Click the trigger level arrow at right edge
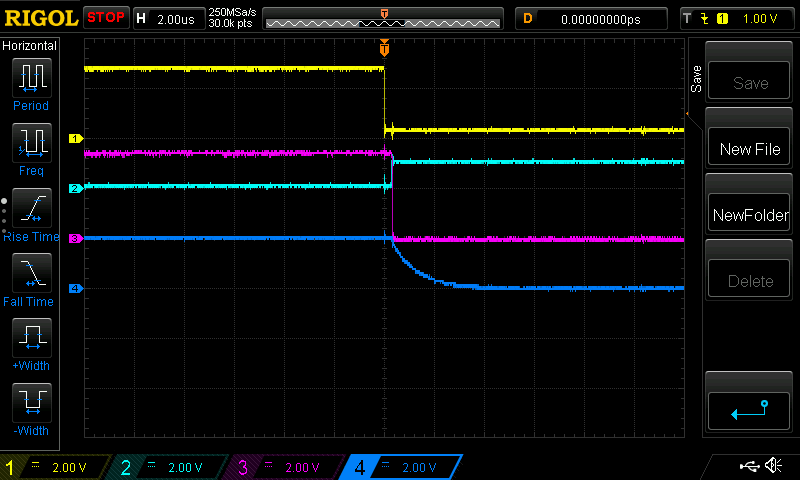800x480 pixels. [x=688, y=113]
